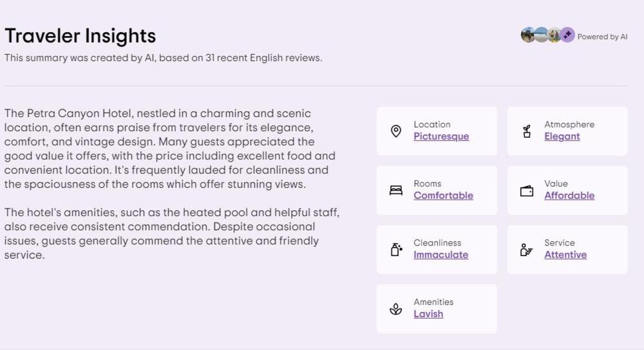
Task: Click the Cleanliness spray bottle icon
Action: coord(396,250)
